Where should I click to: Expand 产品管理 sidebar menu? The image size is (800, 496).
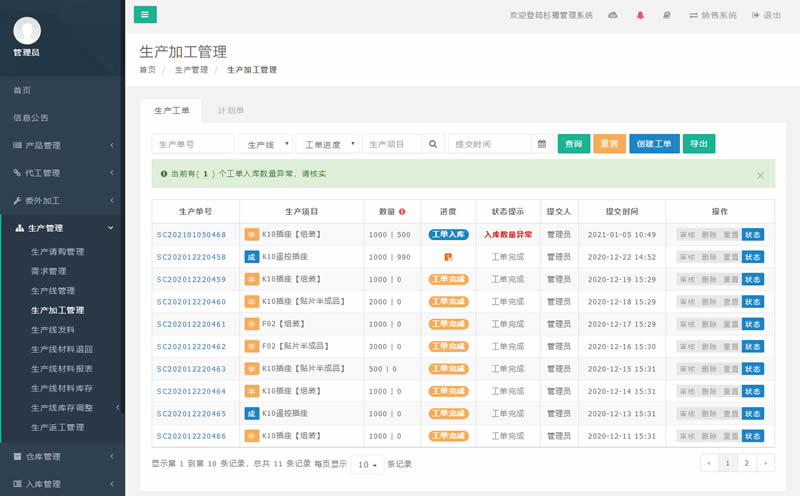pyautogui.click(x=62, y=145)
